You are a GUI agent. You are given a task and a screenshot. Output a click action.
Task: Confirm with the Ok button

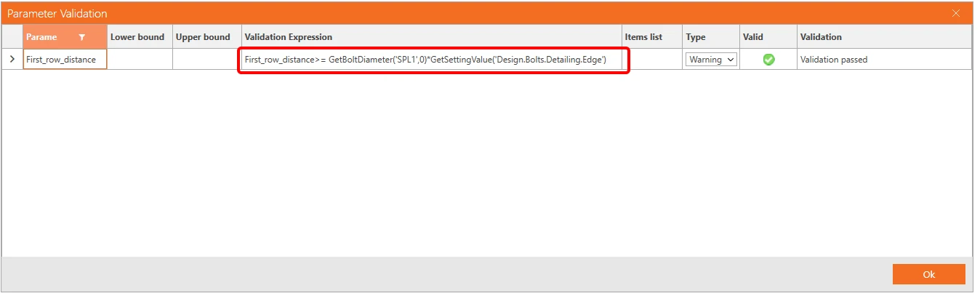[928, 274]
